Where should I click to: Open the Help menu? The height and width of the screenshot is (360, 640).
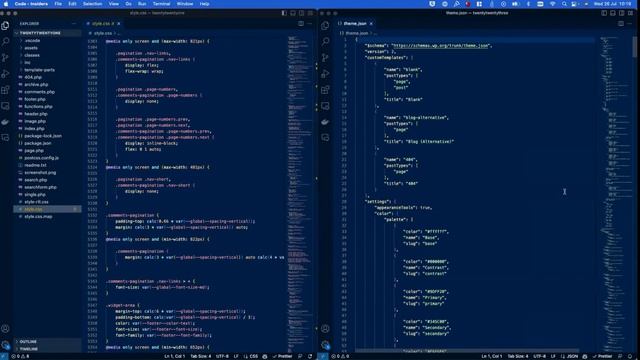click(204, 4)
